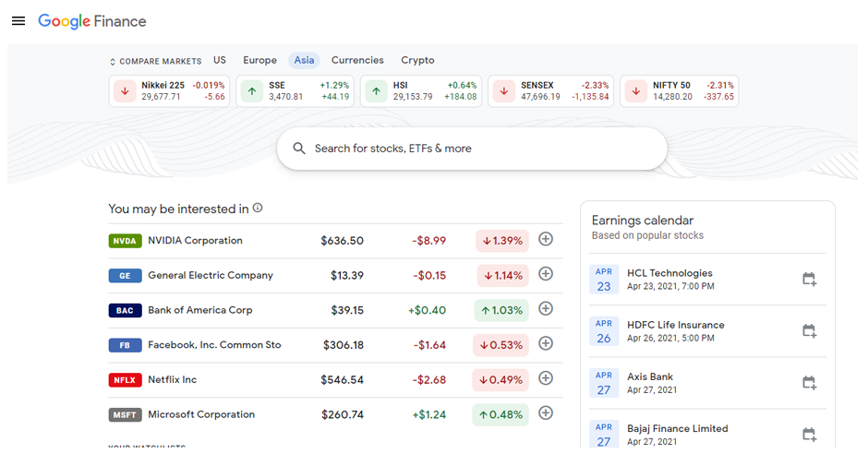Click Facebook's 0.53% change chip
Viewport: 868px width, 454px height.
[x=501, y=345]
